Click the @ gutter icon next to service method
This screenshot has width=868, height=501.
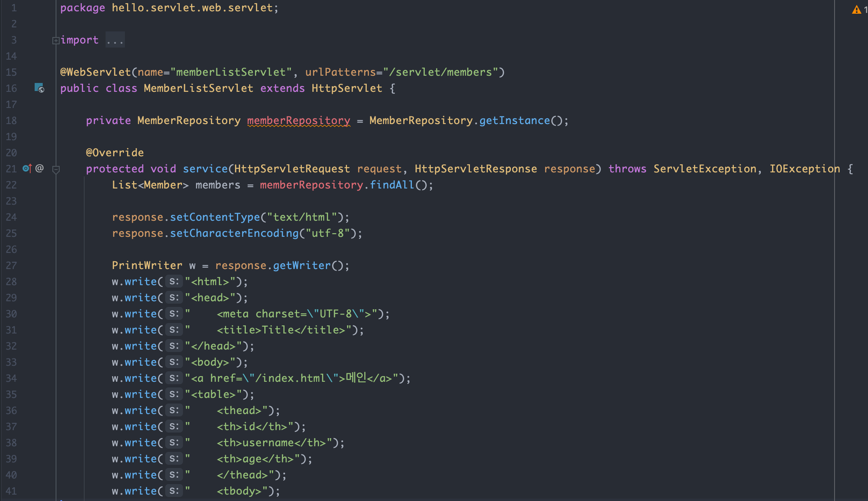[x=39, y=168]
